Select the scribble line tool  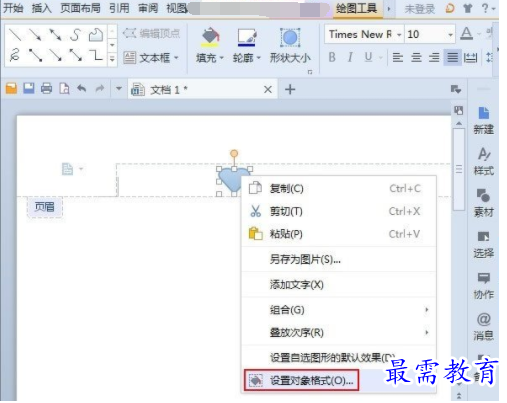(14, 55)
